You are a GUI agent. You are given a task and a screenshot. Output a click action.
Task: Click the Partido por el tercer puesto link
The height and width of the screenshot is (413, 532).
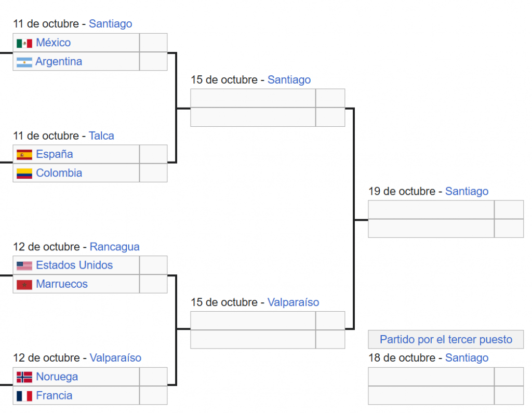coord(446,340)
